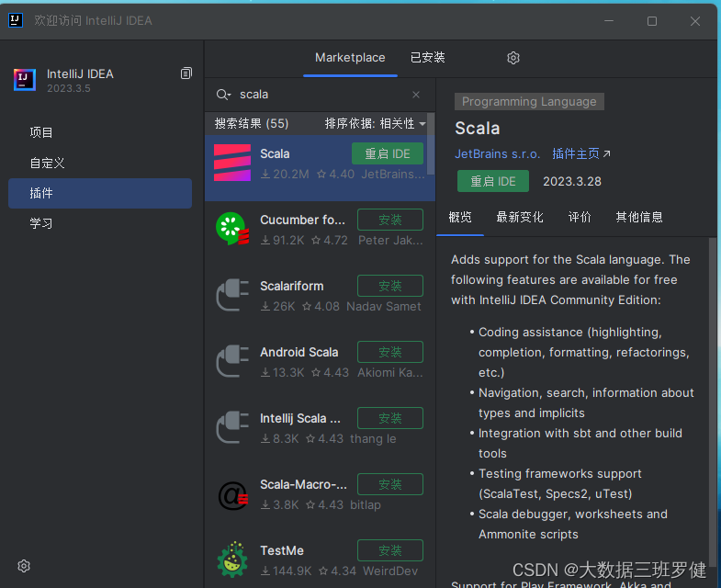The width and height of the screenshot is (721, 588).
Task: Select 插件 in the left sidebar
Action: 100,193
